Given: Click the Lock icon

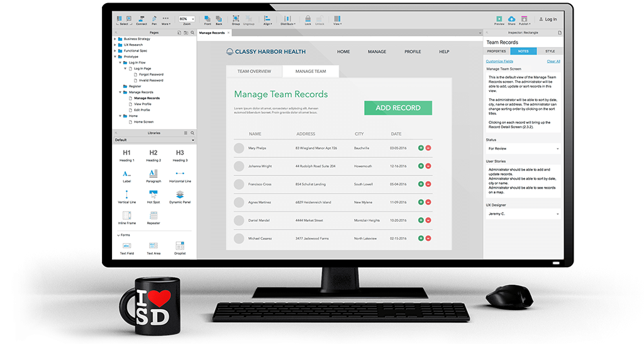Looking at the screenshot, I should tap(308, 20).
